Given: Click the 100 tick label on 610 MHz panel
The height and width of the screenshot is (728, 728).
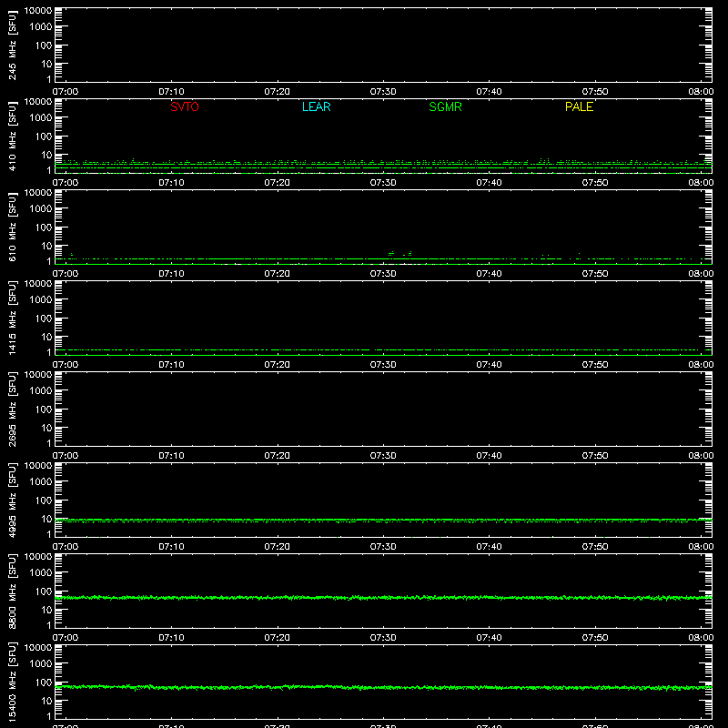Looking at the screenshot, I should (44, 227).
